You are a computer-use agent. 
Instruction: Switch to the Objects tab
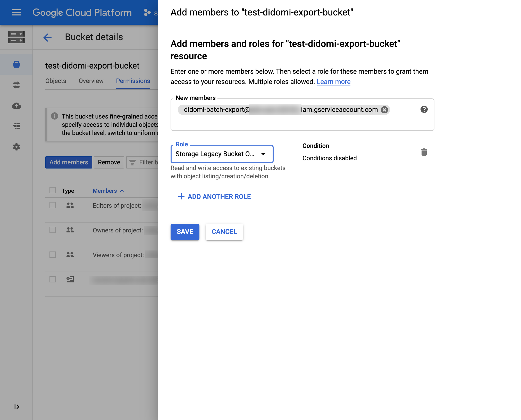(x=56, y=81)
